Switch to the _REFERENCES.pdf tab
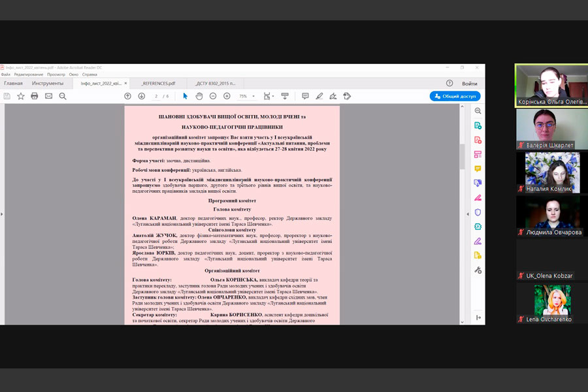This screenshot has width=588, height=392. (x=158, y=84)
